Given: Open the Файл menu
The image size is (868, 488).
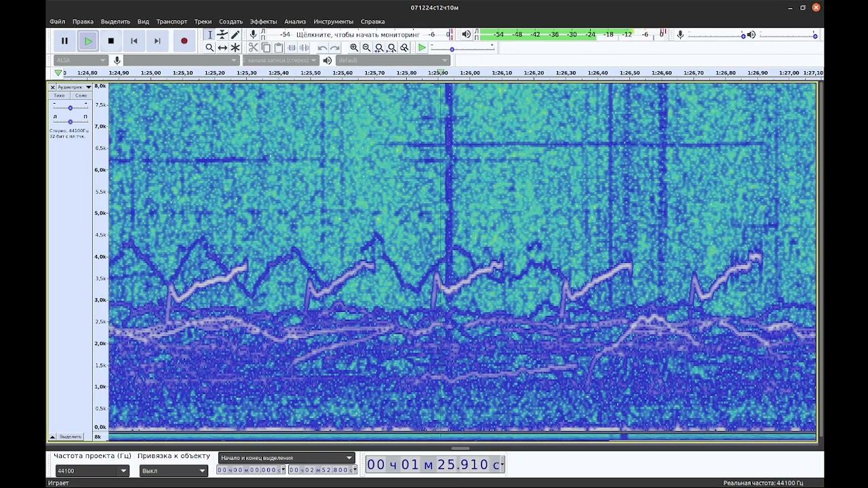Looking at the screenshot, I should 58,22.
